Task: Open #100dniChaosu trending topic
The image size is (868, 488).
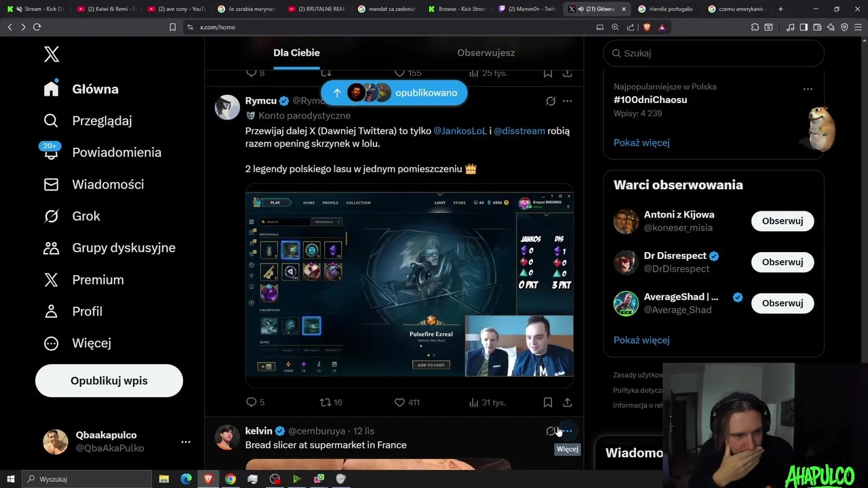Action: coord(650,100)
